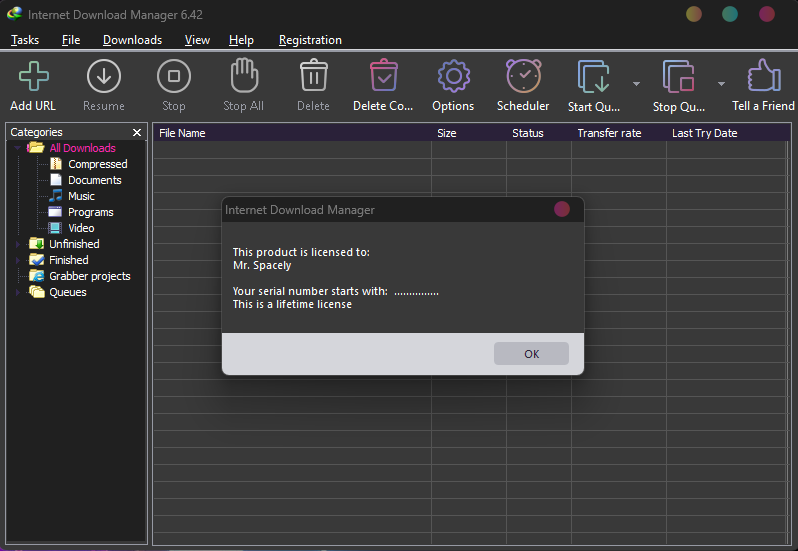Click the Stop Queue icon

pyautogui.click(x=678, y=76)
